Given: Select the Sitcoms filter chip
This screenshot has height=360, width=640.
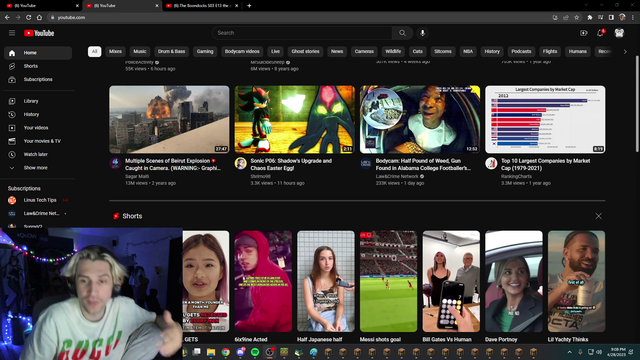Looking at the screenshot, I should (x=443, y=51).
